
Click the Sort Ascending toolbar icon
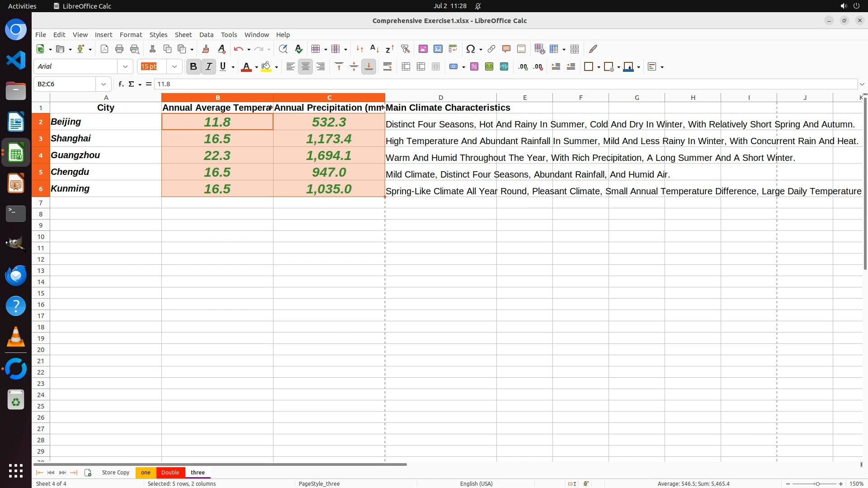(374, 49)
